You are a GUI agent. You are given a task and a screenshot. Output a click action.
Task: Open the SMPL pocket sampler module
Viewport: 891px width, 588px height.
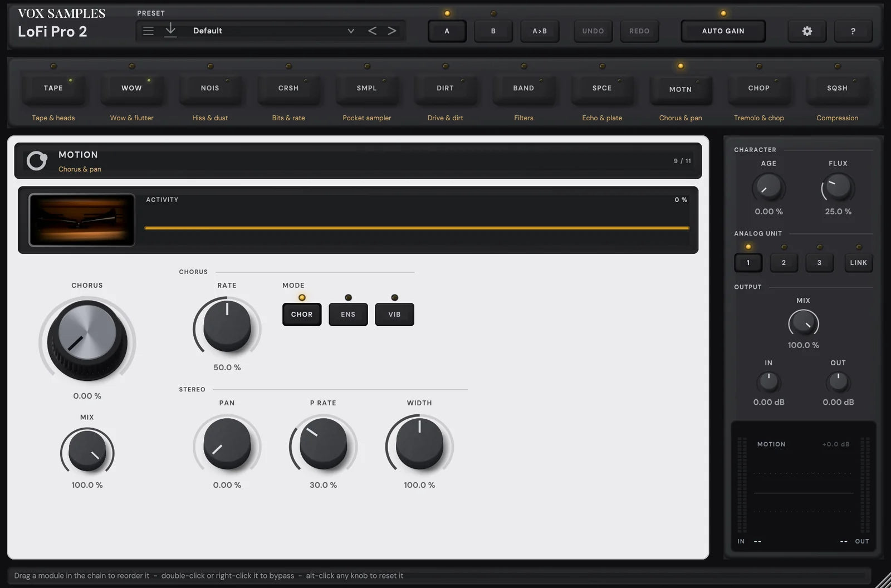tap(367, 88)
